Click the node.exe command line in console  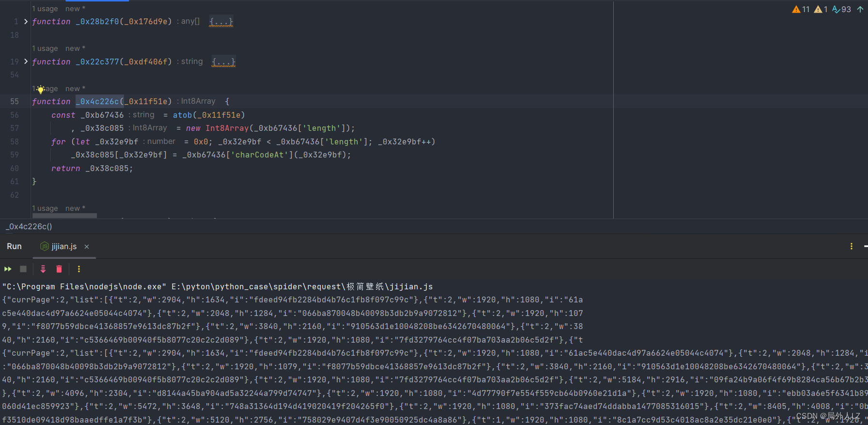(x=217, y=286)
